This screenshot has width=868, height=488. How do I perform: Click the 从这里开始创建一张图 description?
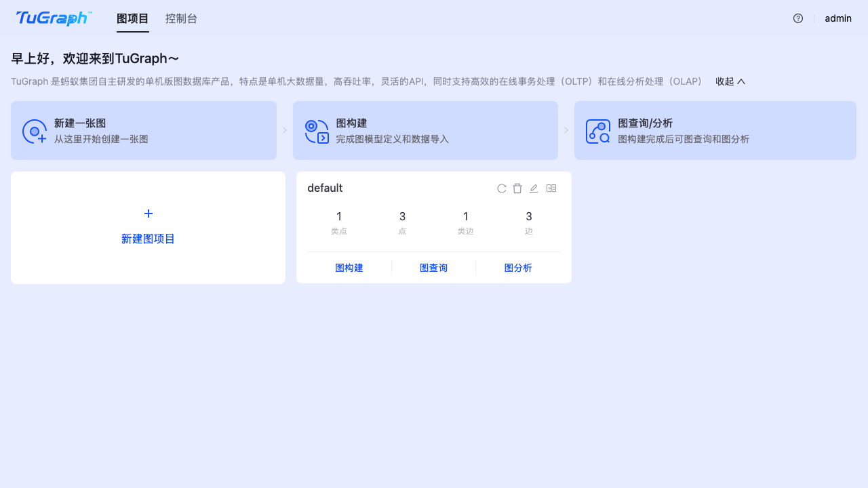click(101, 139)
